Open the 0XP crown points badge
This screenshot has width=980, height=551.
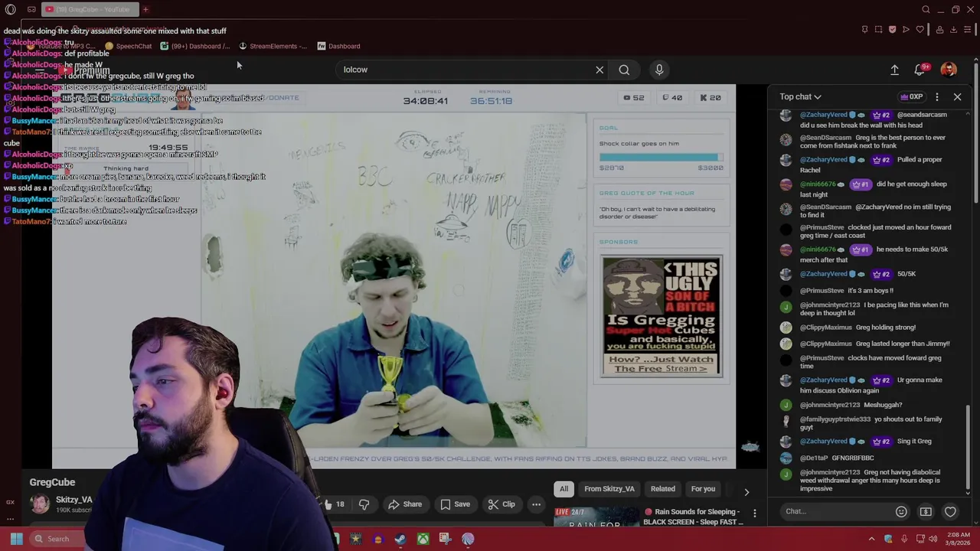[912, 96]
